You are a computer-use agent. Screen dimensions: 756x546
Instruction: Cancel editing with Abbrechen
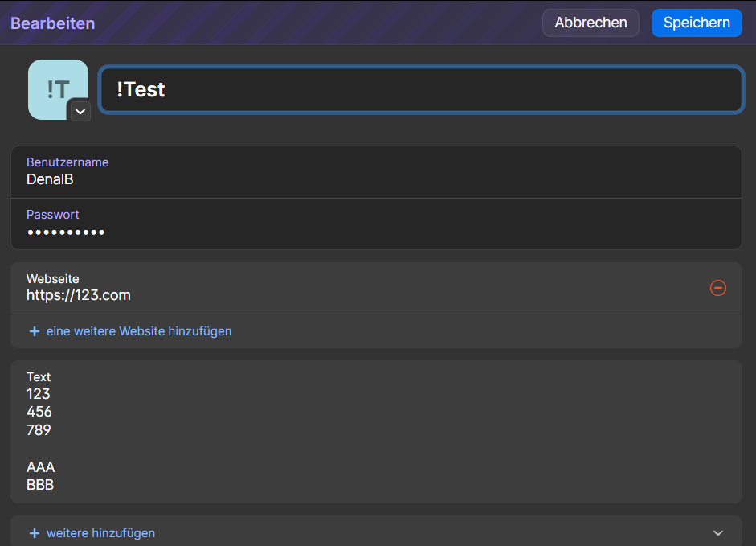[x=590, y=23]
